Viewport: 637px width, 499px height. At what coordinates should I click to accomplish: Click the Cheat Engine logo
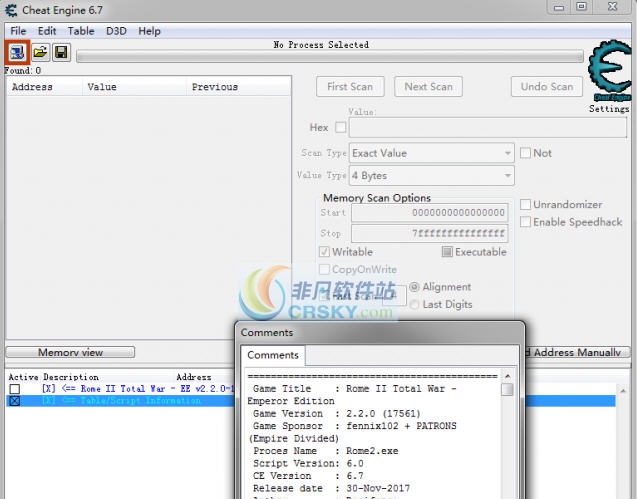609,70
